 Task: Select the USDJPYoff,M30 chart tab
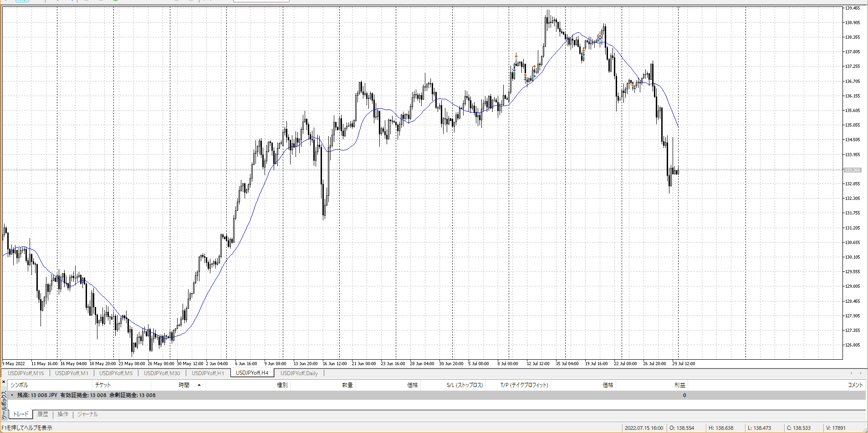pos(162,373)
